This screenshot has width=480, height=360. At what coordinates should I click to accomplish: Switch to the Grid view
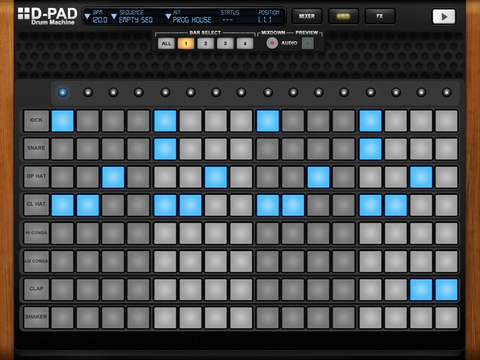tap(343, 16)
